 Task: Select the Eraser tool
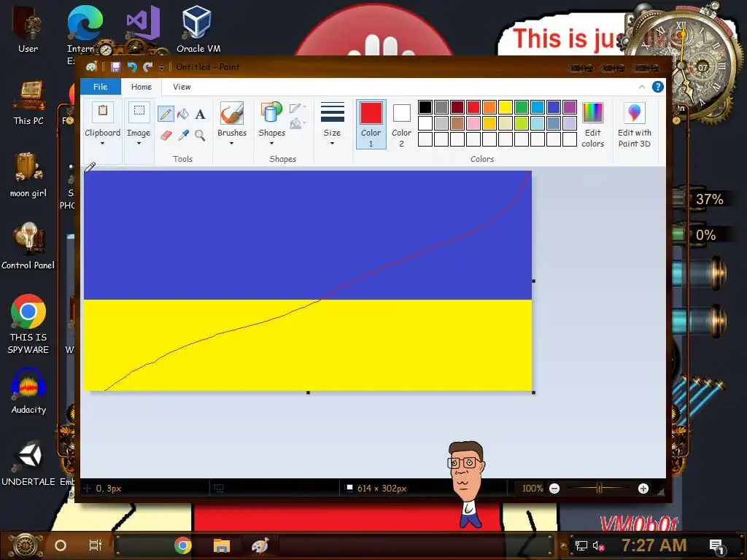[166, 135]
